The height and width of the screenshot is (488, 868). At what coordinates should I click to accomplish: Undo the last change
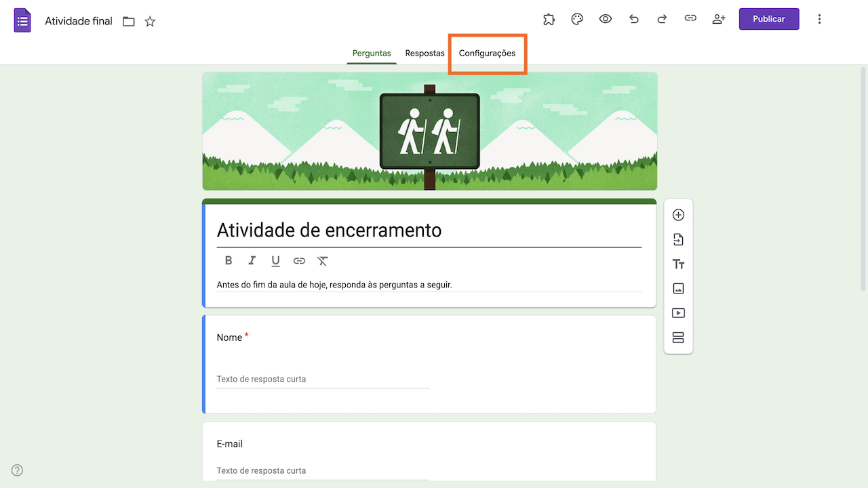click(x=633, y=19)
